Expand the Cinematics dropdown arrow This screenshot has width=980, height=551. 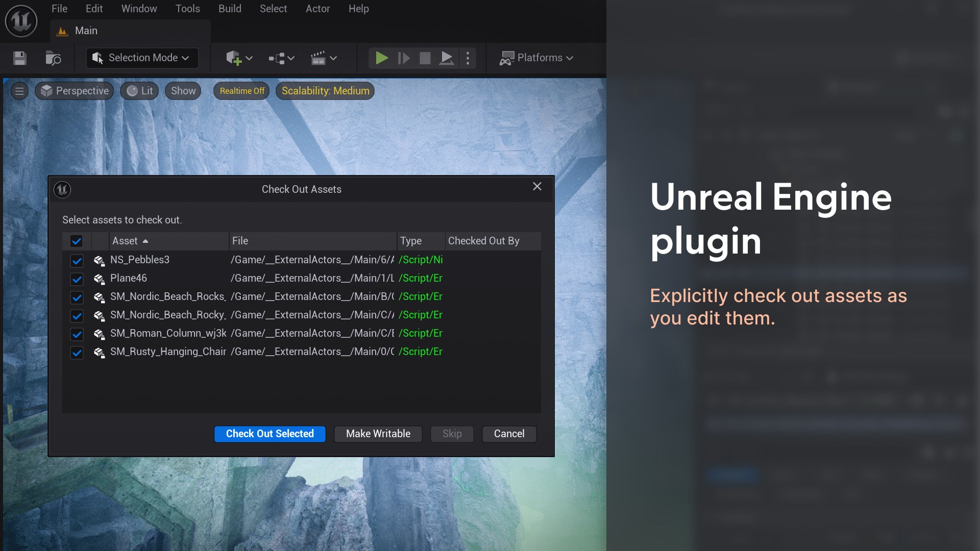[333, 58]
